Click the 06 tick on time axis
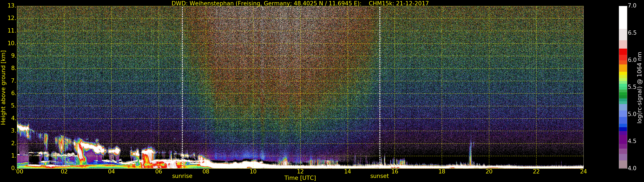 point(158,172)
